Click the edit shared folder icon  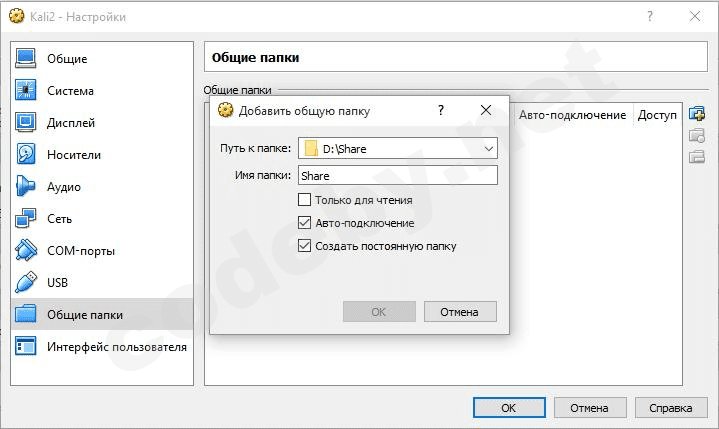(x=697, y=135)
